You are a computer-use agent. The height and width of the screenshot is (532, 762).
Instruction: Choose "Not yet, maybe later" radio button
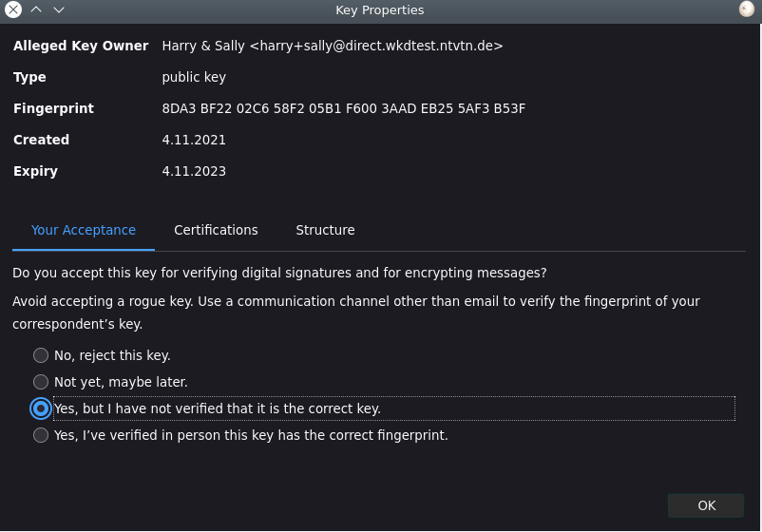(x=41, y=382)
